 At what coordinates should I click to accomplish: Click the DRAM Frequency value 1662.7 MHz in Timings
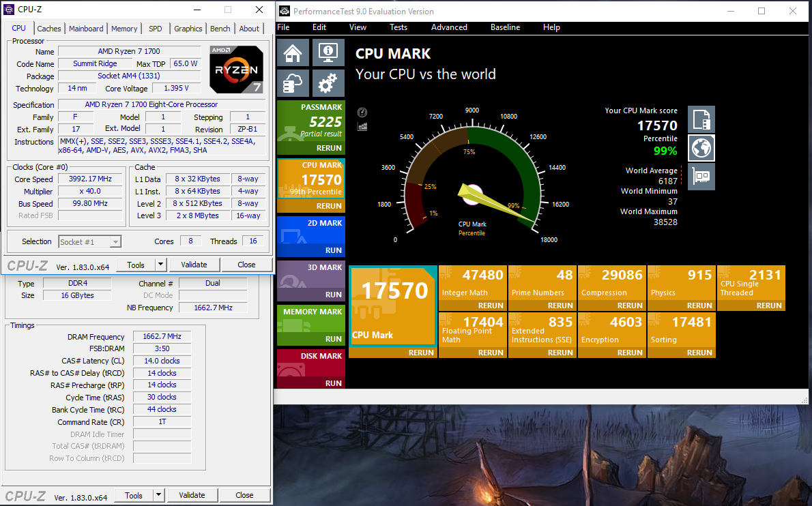click(162, 337)
